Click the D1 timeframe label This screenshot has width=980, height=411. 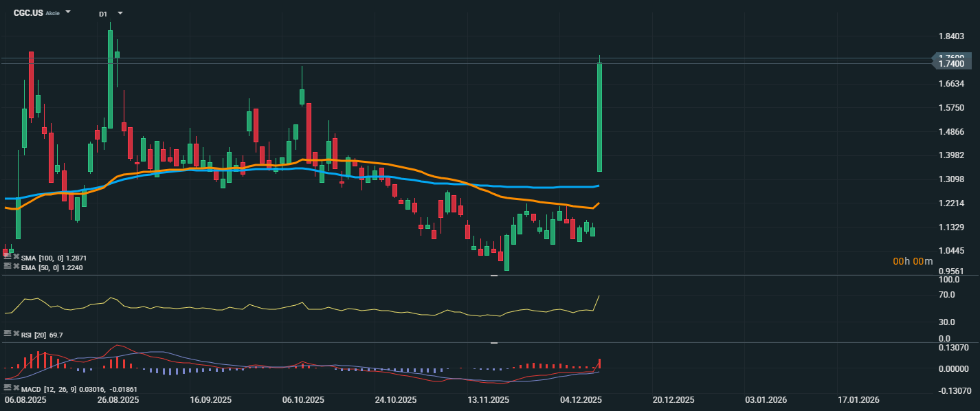tap(103, 14)
